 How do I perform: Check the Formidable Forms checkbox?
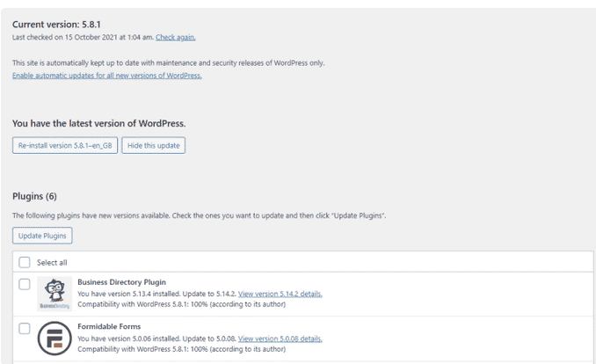[x=25, y=328]
